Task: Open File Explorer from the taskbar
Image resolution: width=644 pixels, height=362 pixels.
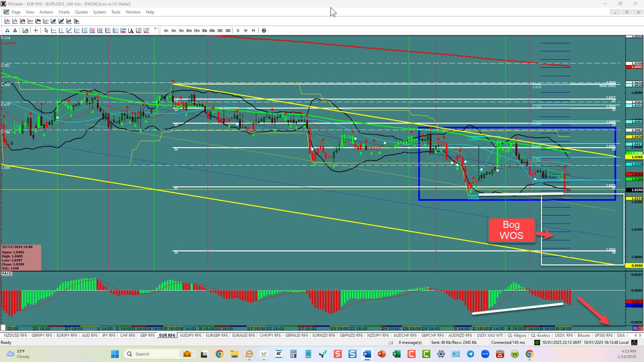Action: (x=234, y=354)
